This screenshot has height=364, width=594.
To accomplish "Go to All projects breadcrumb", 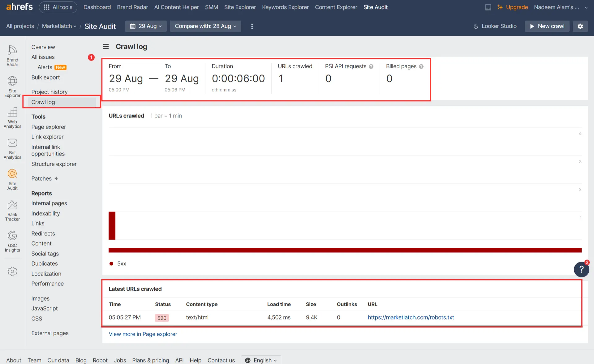I will click(20, 26).
